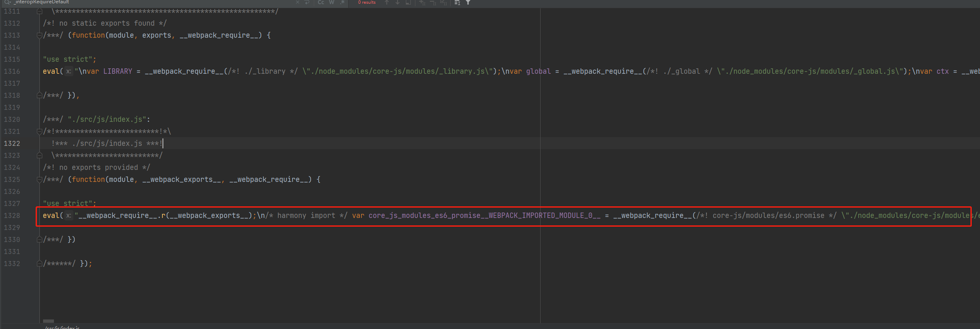
Task: Click the '"./src/js/index.js":' string on line 1320
Action: pyautogui.click(x=109, y=119)
